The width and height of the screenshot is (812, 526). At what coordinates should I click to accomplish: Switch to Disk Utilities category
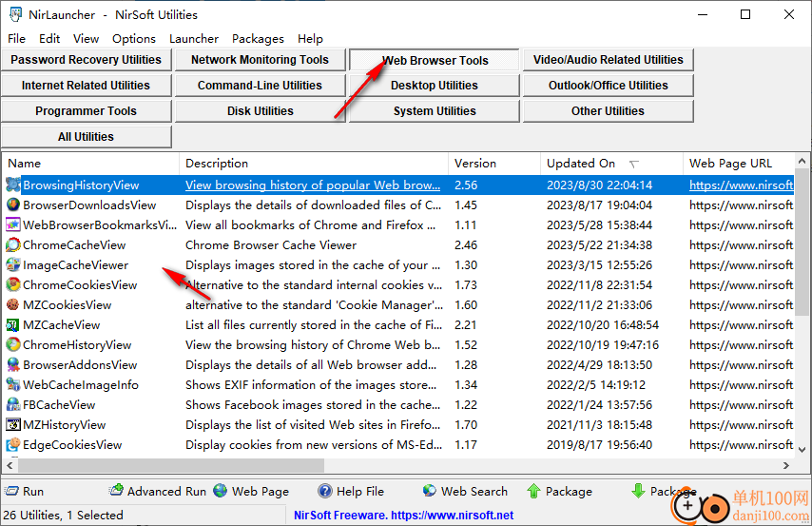coord(260,111)
